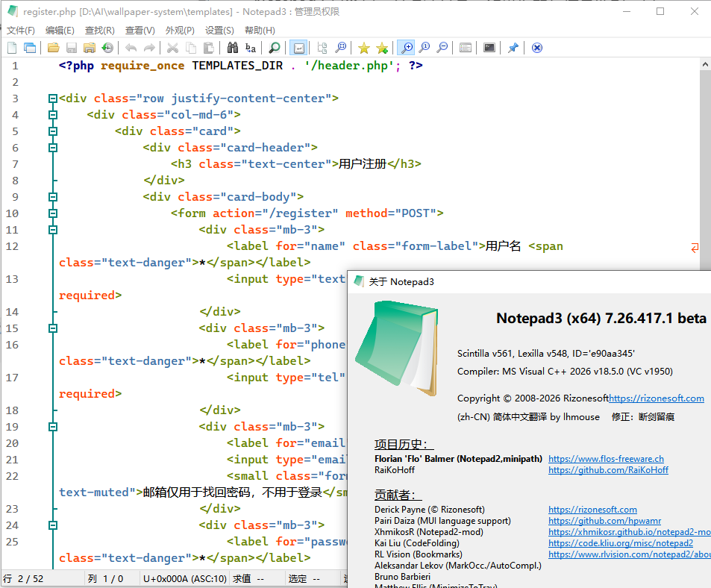Collapse the fold marker on line 3
The height and width of the screenshot is (588, 711).
click(x=51, y=98)
